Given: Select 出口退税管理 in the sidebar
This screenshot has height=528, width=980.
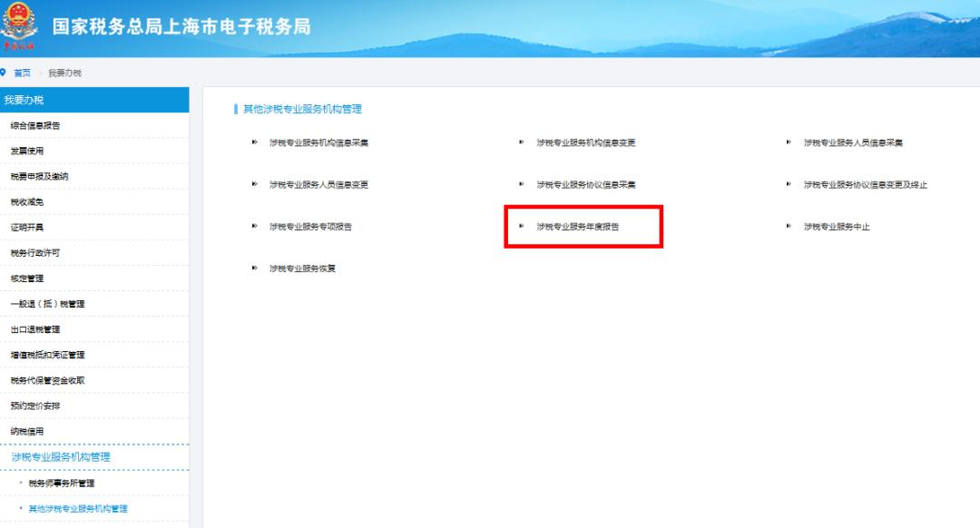Looking at the screenshot, I should click(35, 329).
